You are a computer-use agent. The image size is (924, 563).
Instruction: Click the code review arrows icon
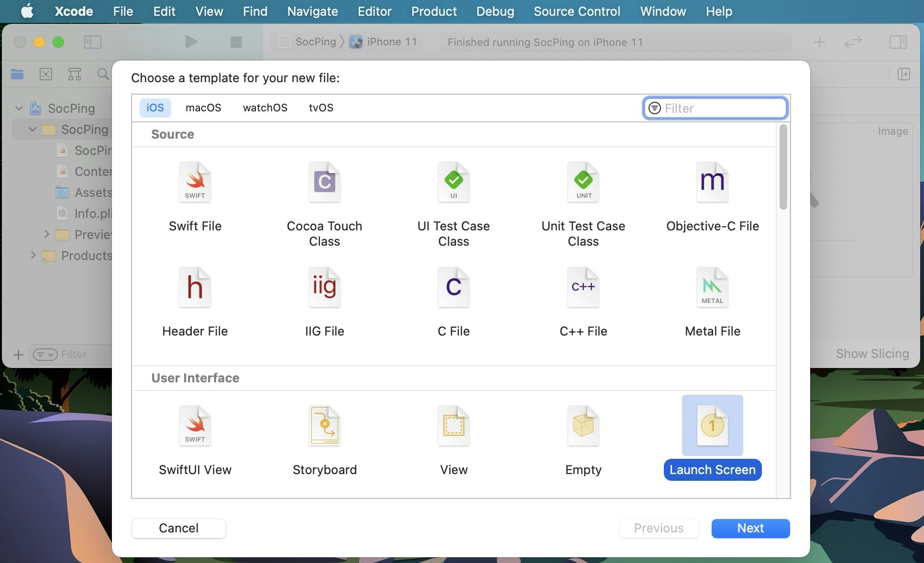853,42
